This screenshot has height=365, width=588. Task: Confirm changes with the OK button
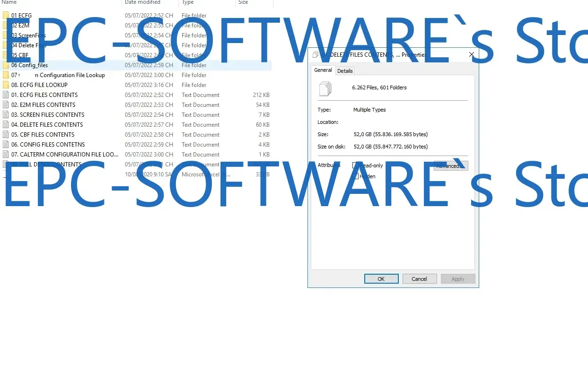tap(381, 278)
